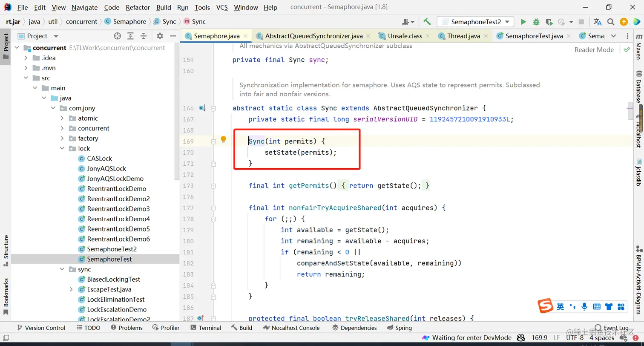
Task: Close the Unsafe.class tab
Action: click(x=428, y=36)
